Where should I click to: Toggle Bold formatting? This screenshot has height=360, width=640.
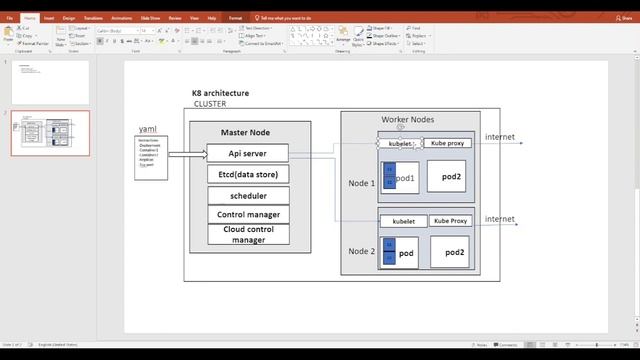[x=100, y=41]
